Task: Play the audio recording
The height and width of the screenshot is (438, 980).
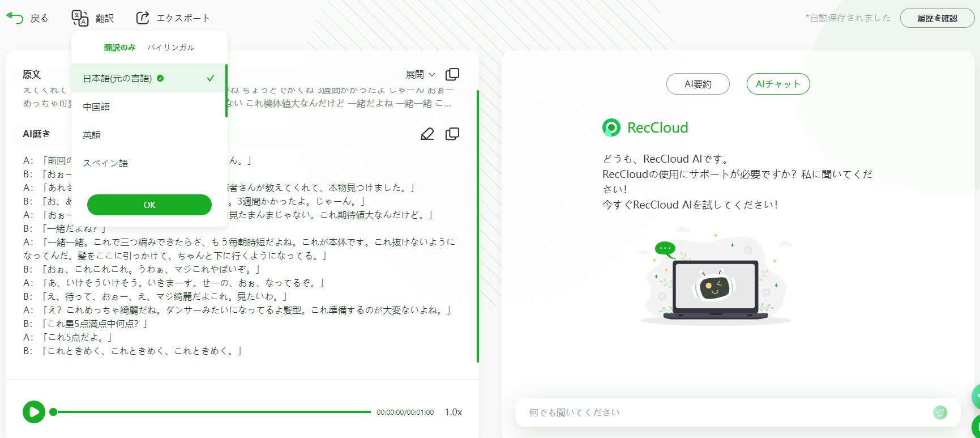Action: point(34,412)
